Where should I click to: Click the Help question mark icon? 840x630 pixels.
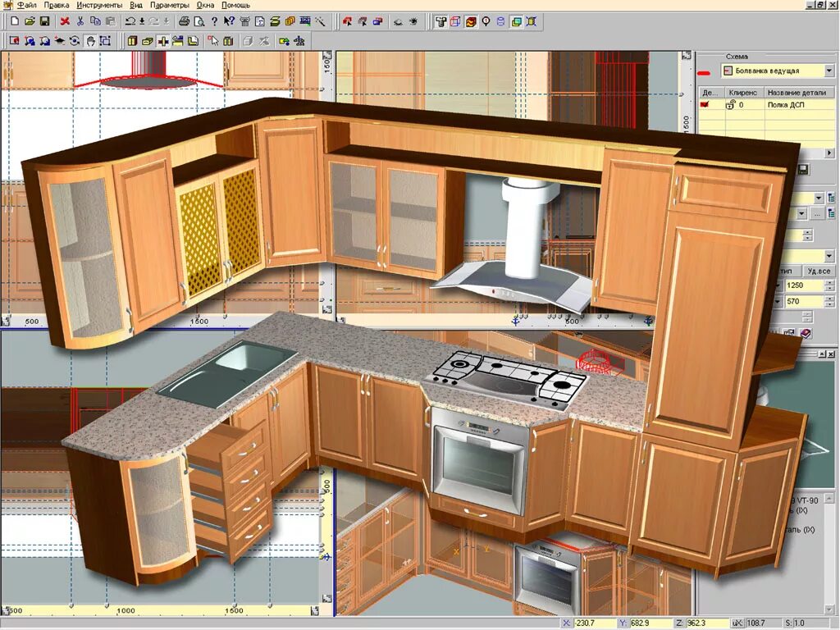(x=213, y=23)
